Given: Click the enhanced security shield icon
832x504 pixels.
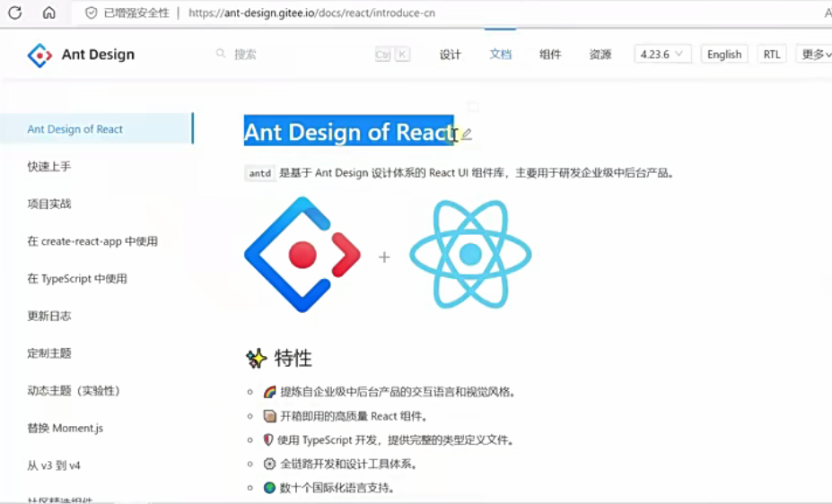Looking at the screenshot, I should click(92, 13).
